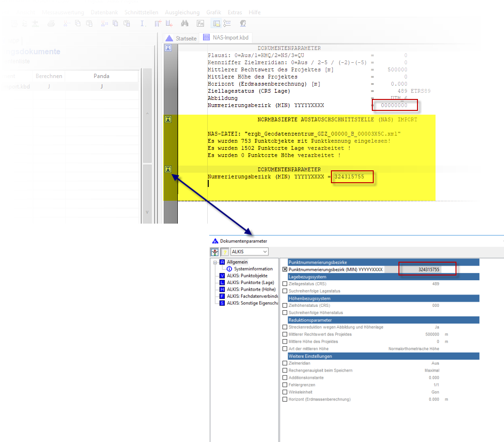Click the green arrow import icon in Dokumentenparameter
This screenshot has width=504, height=442.
[215, 252]
